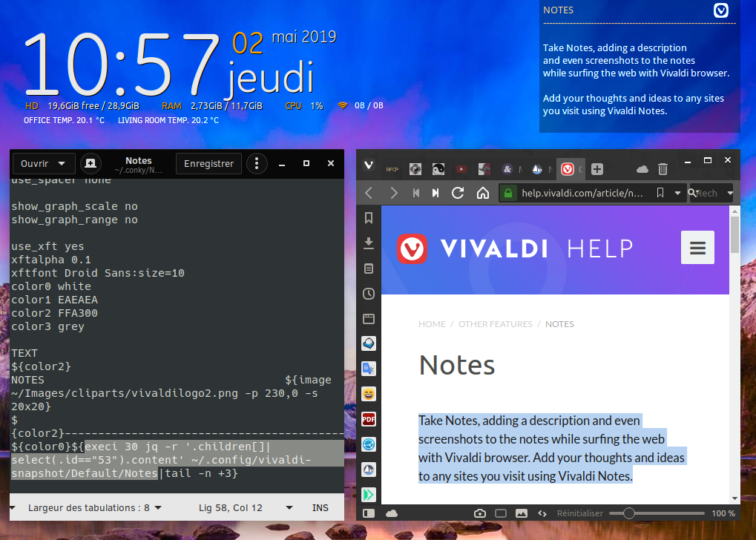Go forward in Vivaldi browser history
The image size is (756, 540).
click(394, 193)
